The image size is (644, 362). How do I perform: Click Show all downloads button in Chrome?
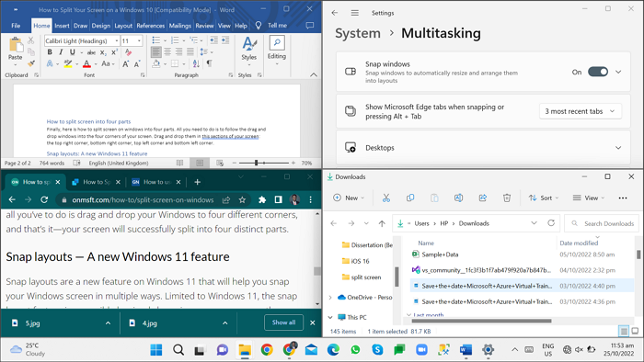pos(283,322)
